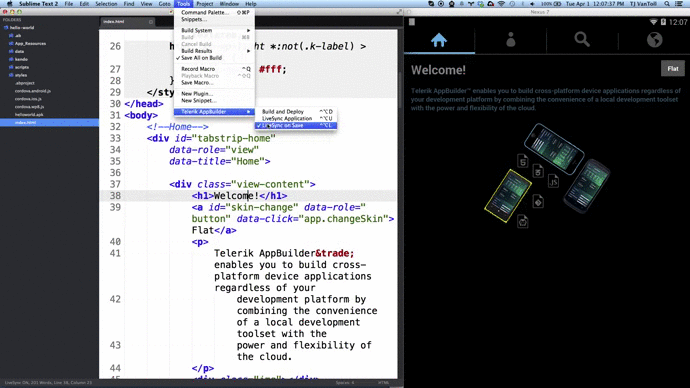Choose LiveSync Application

[x=296, y=119]
